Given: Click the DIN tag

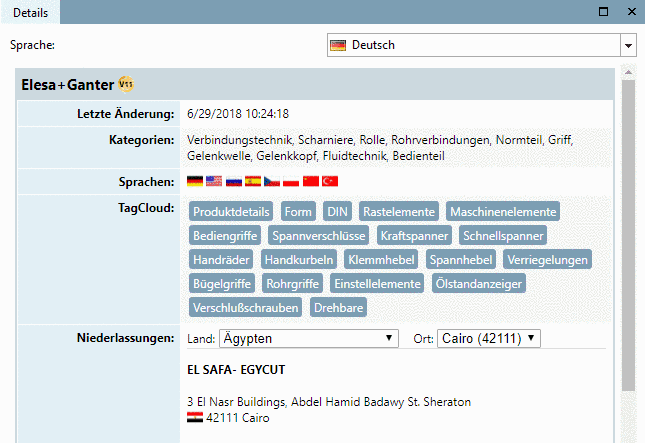Looking at the screenshot, I should 337,211.
